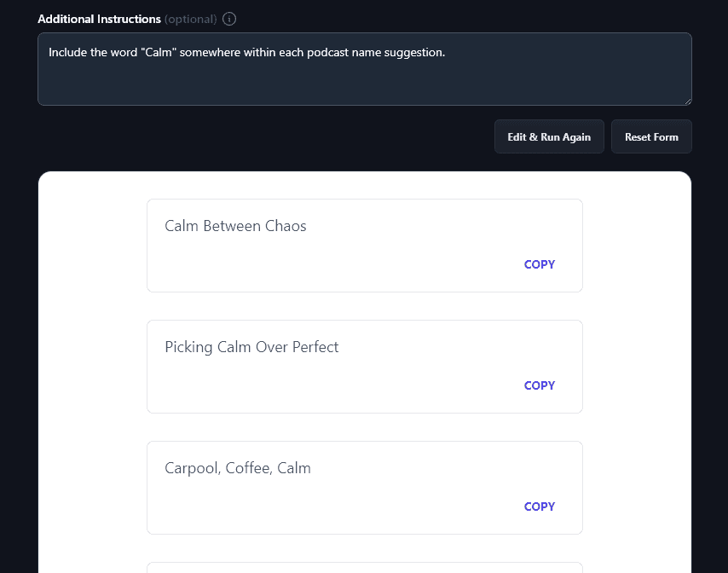
Task: Click the "(optional)" hint text
Action: click(190, 19)
